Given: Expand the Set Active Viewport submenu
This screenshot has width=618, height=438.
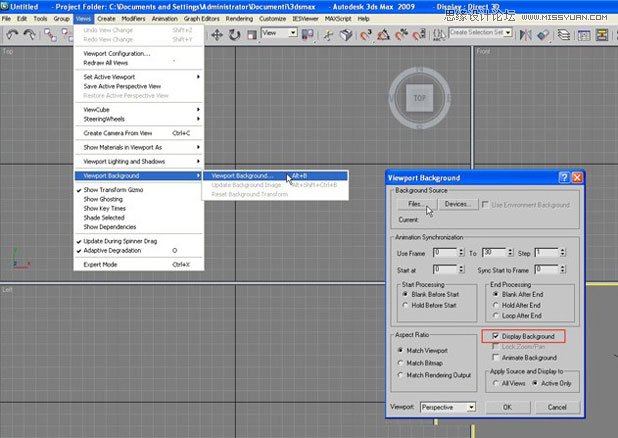Looking at the screenshot, I should 139,77.
